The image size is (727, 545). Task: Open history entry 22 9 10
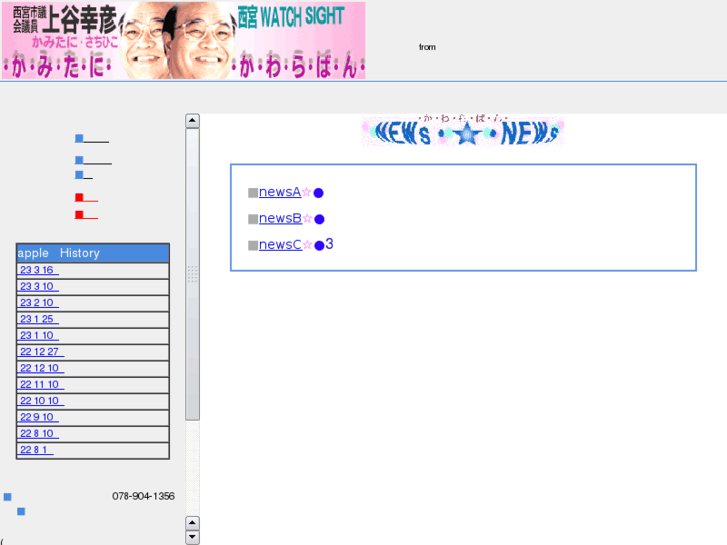click(39, 417)
